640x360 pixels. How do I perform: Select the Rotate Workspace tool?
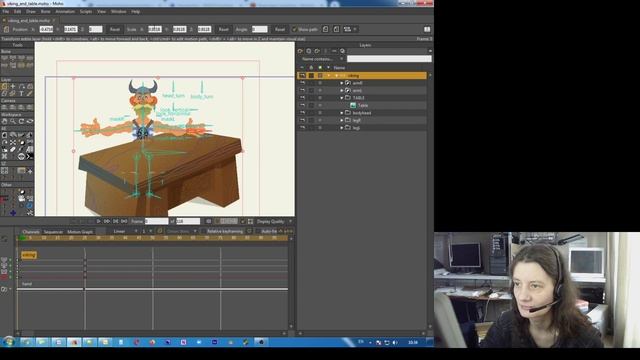[22, 121]
